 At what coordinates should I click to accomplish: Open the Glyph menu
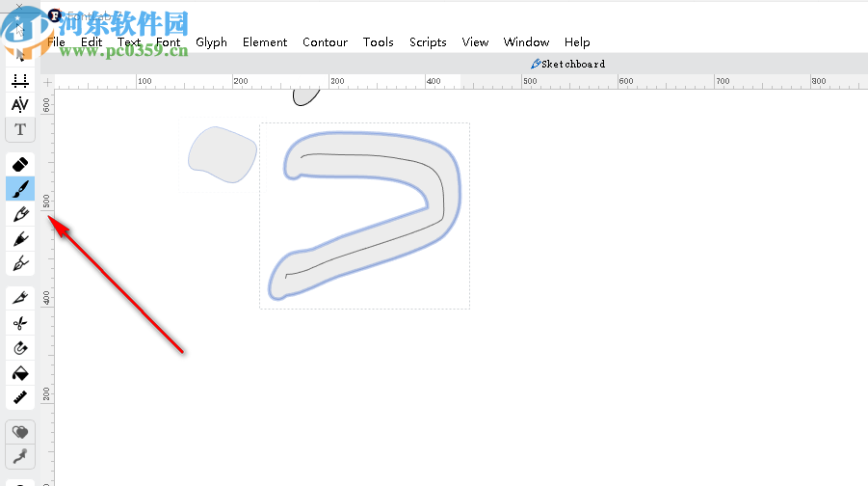212,42
